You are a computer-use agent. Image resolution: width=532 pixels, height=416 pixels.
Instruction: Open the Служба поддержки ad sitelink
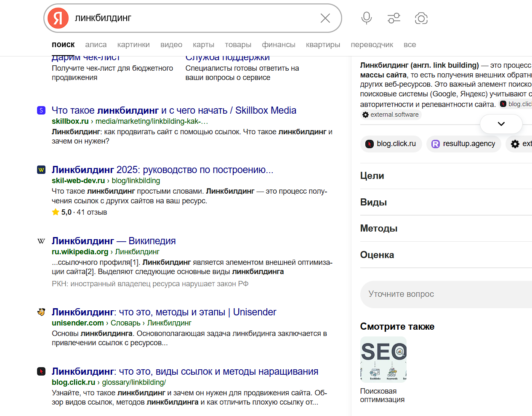coord(228,58)
